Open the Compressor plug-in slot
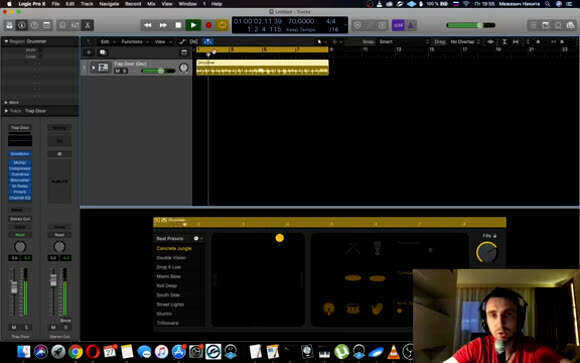The image size is (580, 363). coord(20,168)
